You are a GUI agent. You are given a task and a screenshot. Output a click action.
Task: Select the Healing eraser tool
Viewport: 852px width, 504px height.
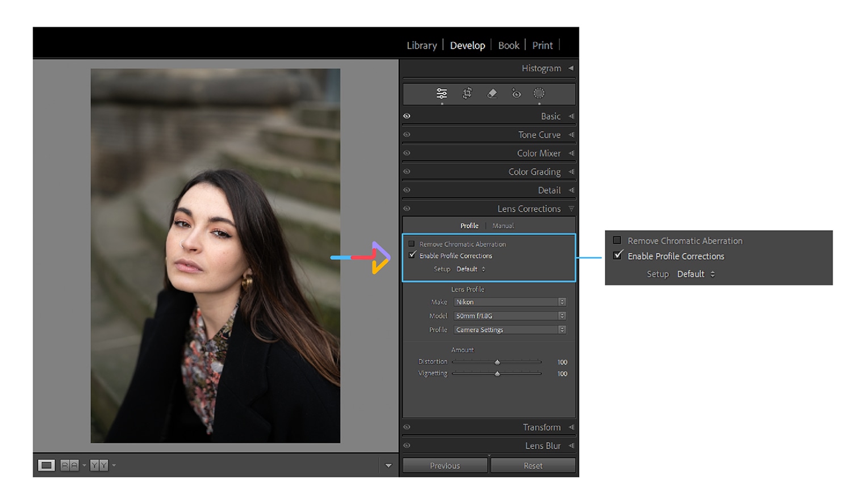click(x=492, y=93)
